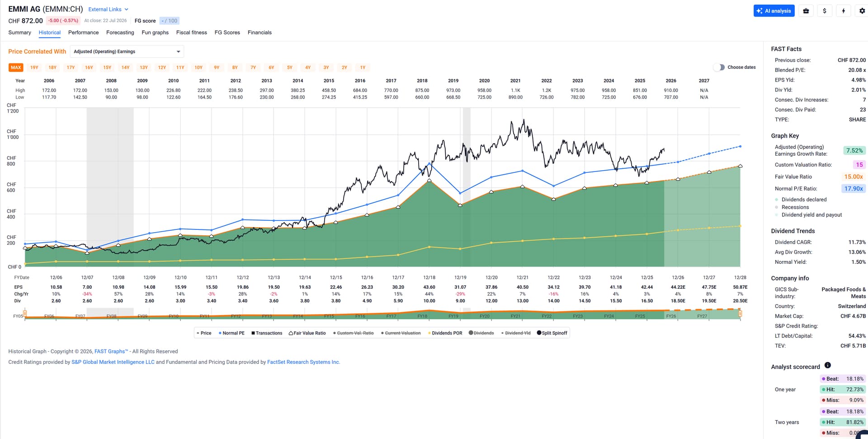Toggle the Fair Value Ratio legend item
Viewport: 868px width, 439px height.
tap(307, 333)
